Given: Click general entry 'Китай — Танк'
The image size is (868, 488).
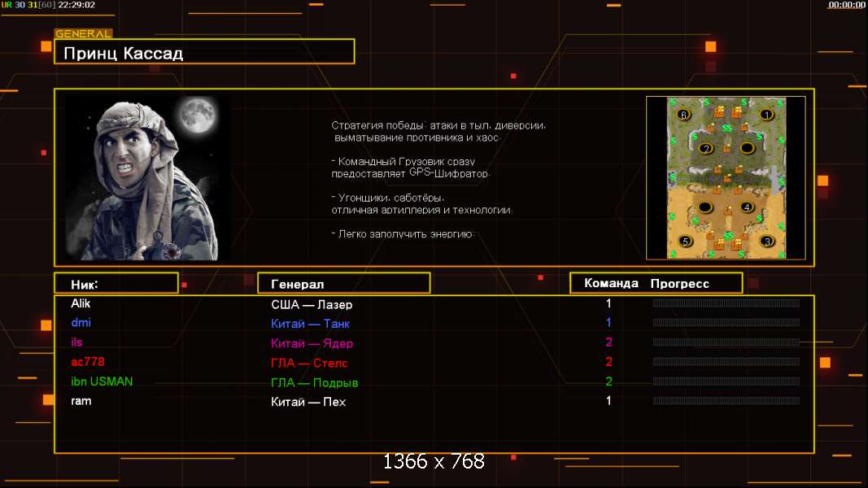Looking at the screenshot, I should click(310, 324).
